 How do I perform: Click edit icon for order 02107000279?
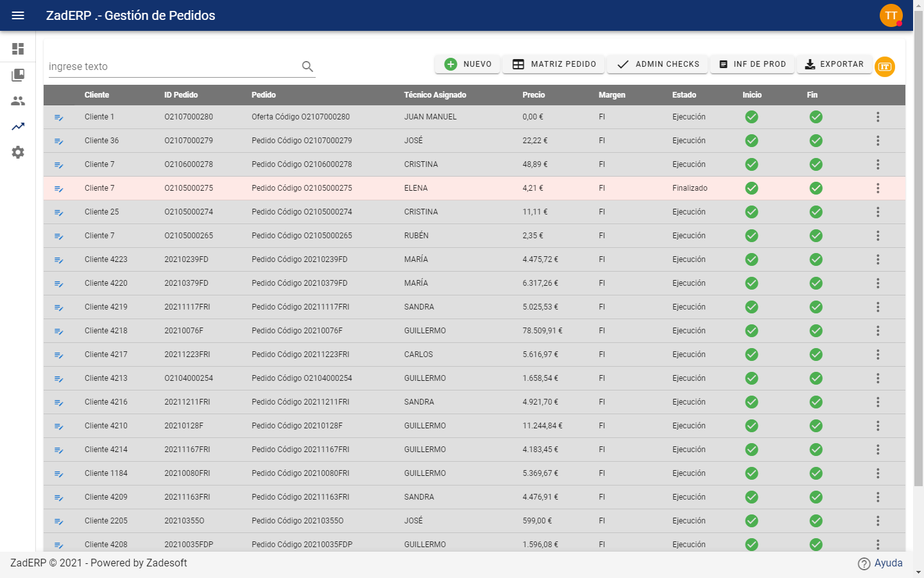point(58,141)
